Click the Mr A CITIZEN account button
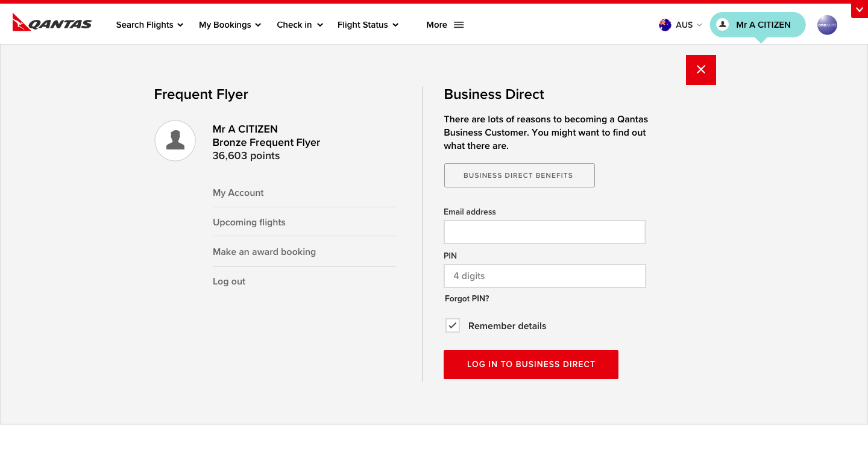The height and width of the screenshot is (452, 868). point(757,25)
